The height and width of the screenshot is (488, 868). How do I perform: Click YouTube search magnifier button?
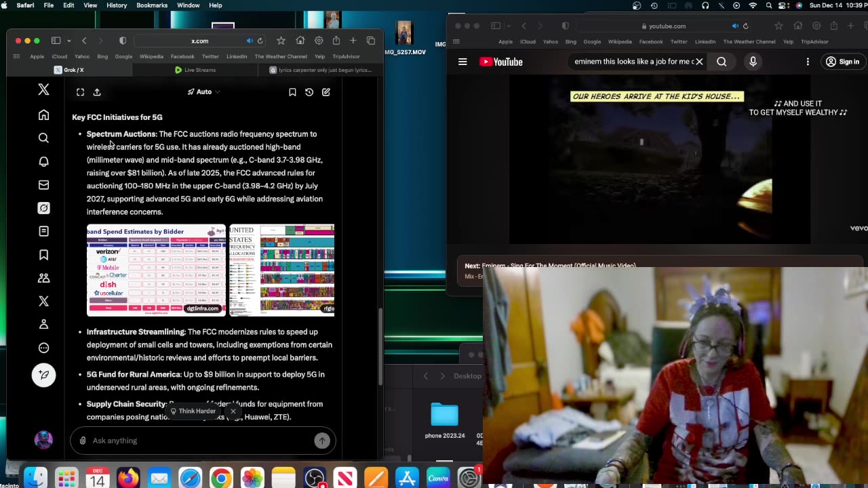pos(722,62)
